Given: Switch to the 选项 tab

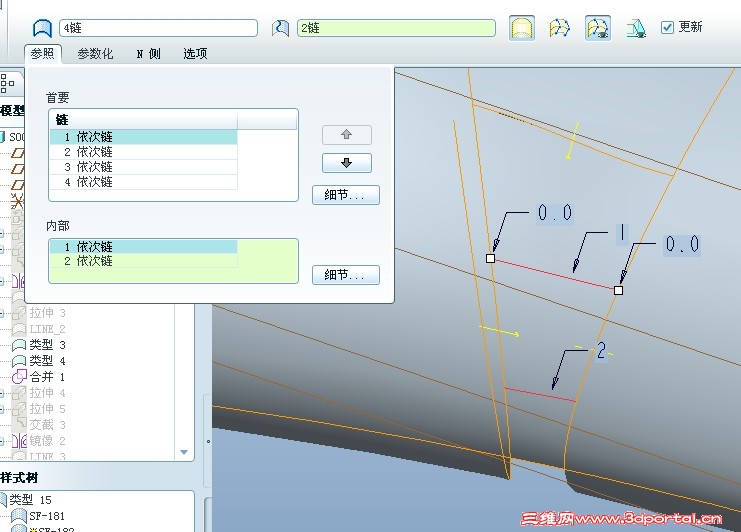Looking at the screenshot, I should click(195, 53).
